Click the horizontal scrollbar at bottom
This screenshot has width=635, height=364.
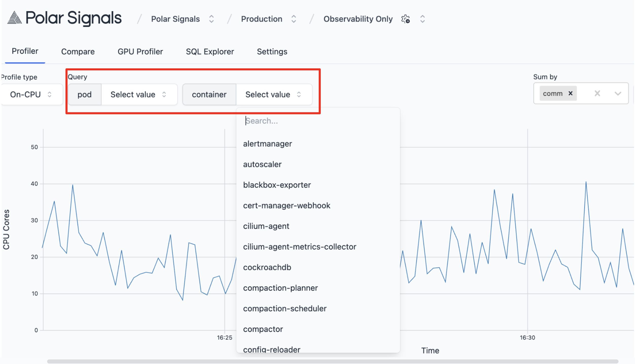point(333,361)
